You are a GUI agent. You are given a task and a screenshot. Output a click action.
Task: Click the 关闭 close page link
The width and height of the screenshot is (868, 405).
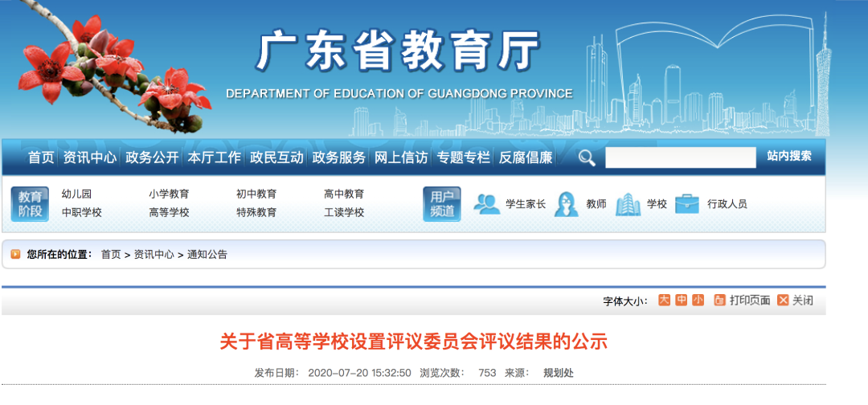(x=803, y=301)
